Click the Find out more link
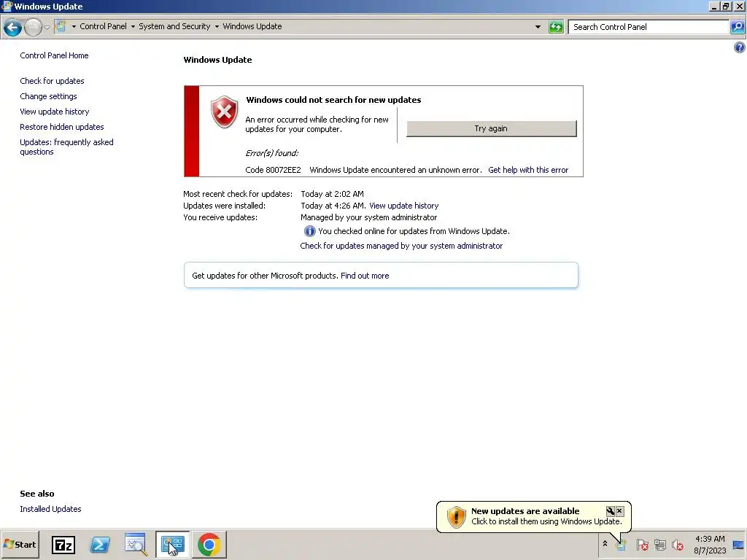Viewport: 747px width, 560px height. point(365,276)
